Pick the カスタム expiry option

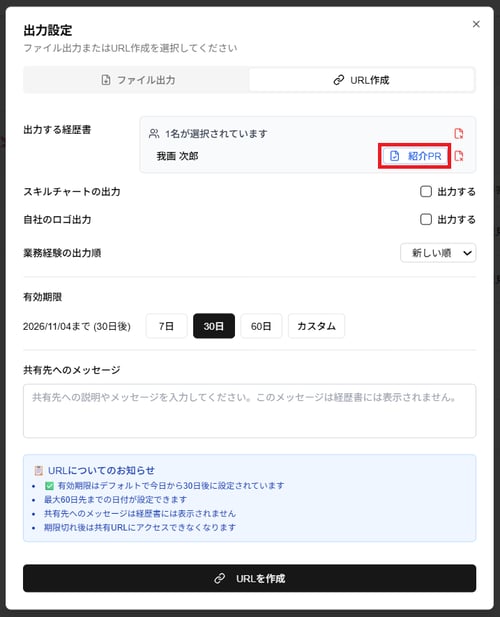point(316,326)
